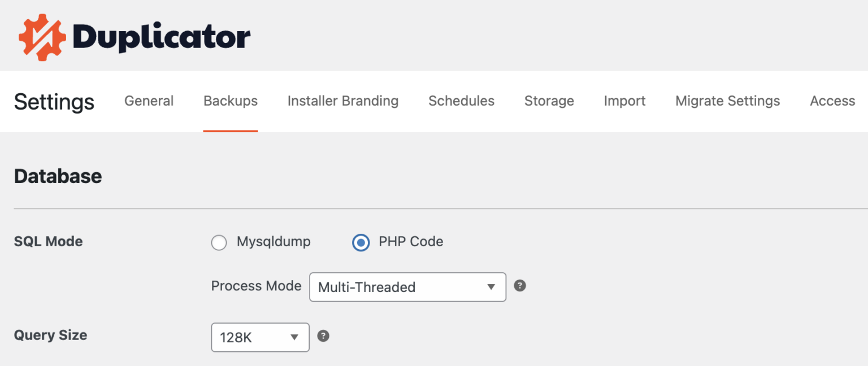This screenshot has width=868, height=366.
Task: Switch to the Import tab
Action: click(624, 101)
